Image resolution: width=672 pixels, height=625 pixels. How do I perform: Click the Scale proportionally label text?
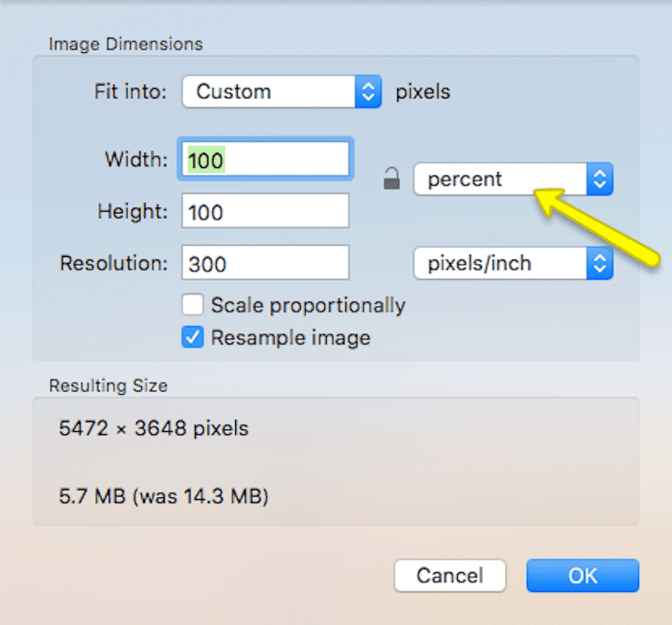[307, 306]
